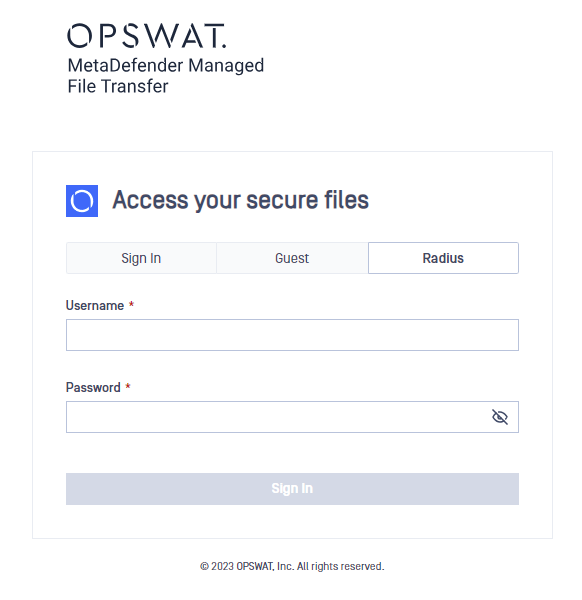Click 'All rights reserved.' footer text
Viewport: 582px width, 600px height.
341,566
